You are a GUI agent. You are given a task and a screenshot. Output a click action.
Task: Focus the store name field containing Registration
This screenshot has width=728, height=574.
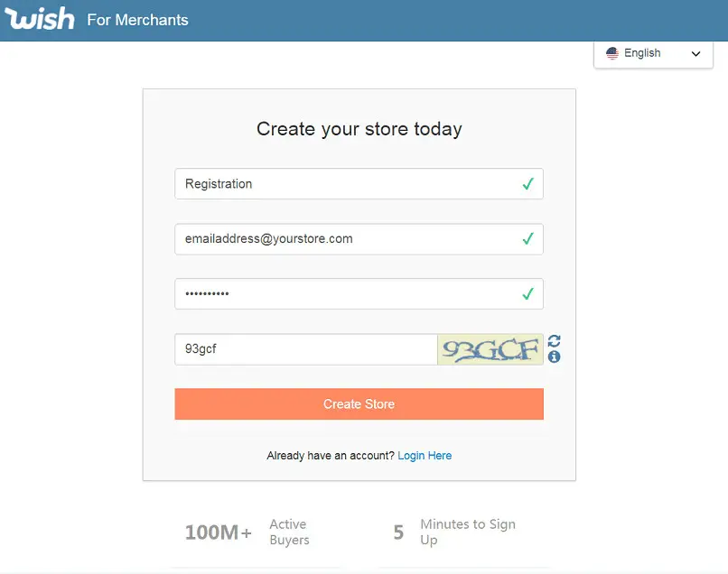coord(343,184)
